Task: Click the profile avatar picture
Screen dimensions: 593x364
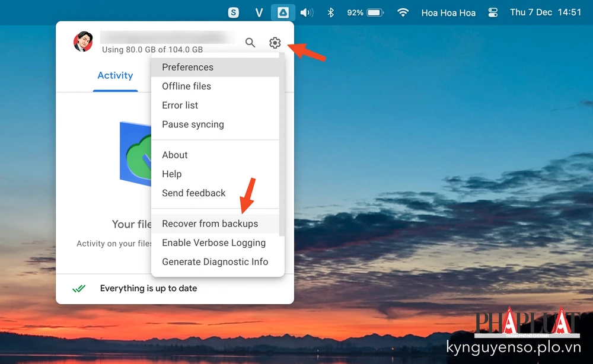Action: click(83, 41)
